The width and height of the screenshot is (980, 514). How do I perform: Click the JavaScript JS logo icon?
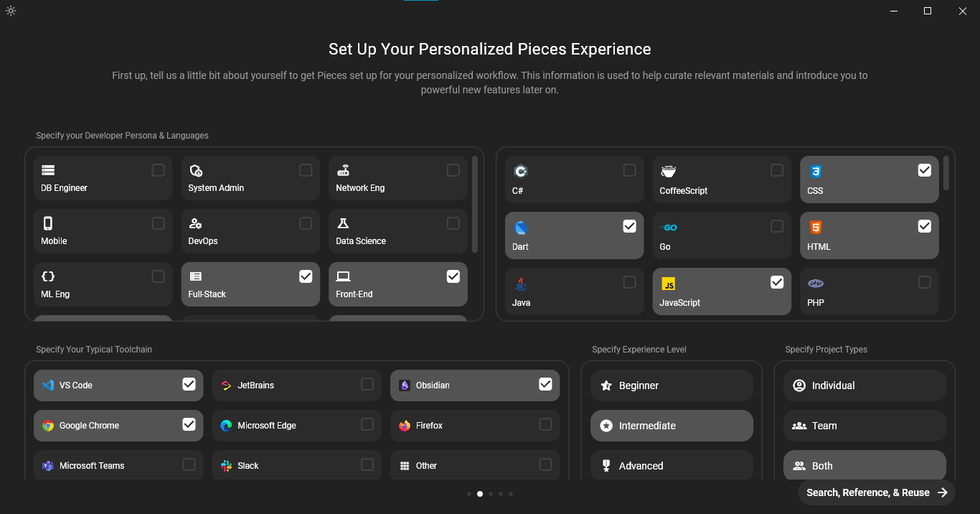tap(669, 284)
